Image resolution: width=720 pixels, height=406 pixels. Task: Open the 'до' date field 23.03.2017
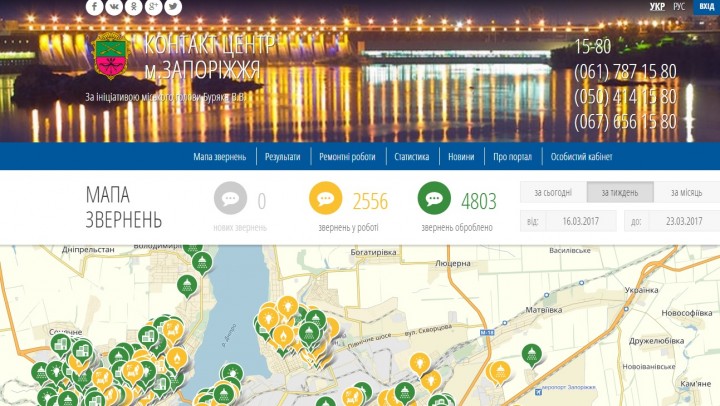[685, 221]
